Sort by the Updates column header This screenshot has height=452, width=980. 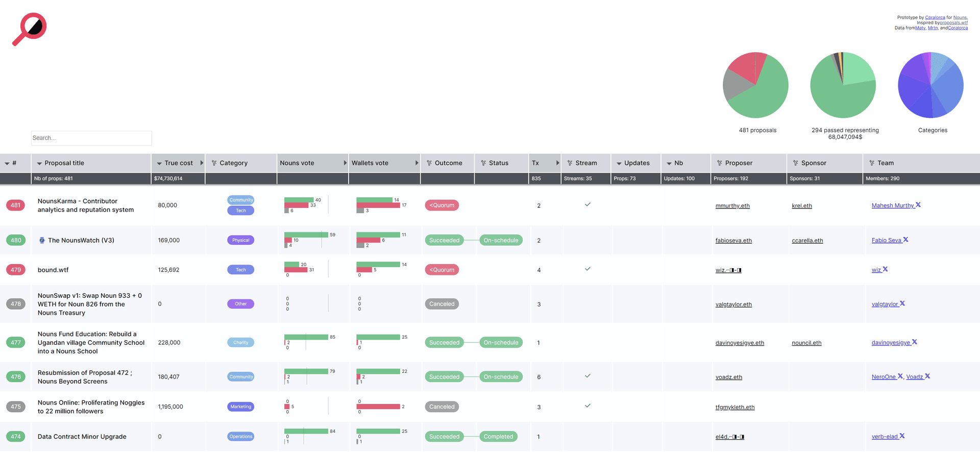[x=636, y=163]
